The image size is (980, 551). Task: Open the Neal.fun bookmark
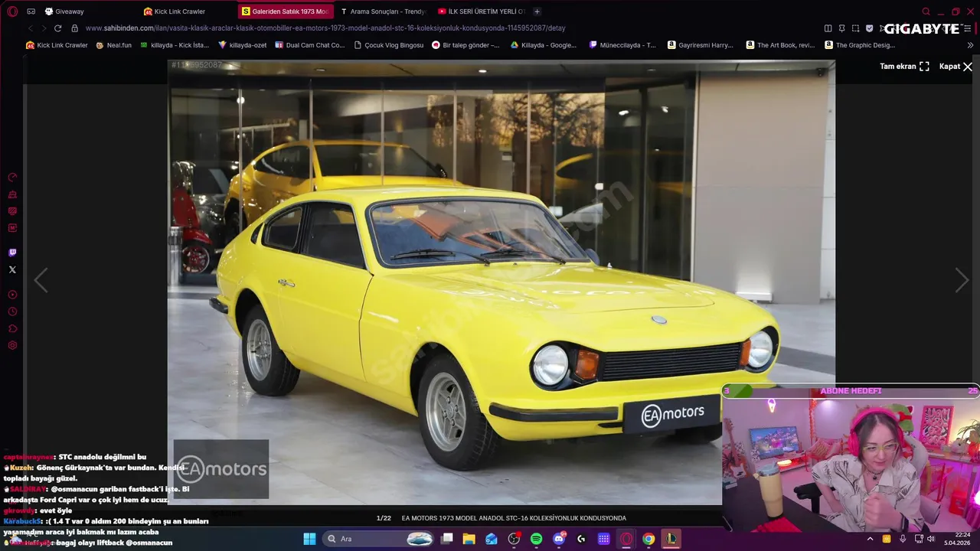pos(113,45)
